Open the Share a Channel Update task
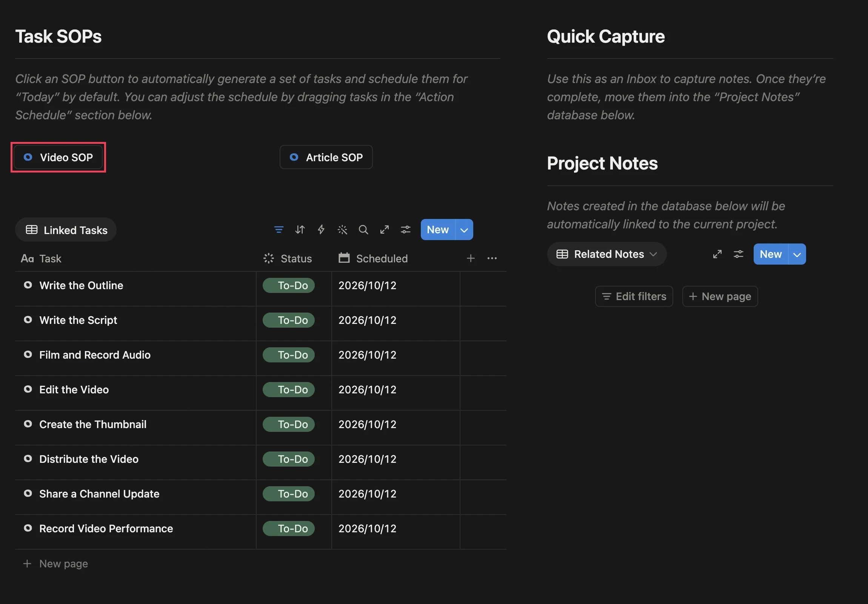This screenshot has height=604, width=868. [x=99, y=494]
